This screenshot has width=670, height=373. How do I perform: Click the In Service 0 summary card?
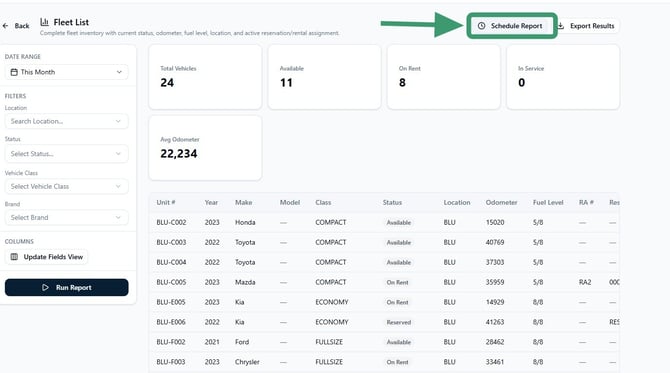point(563,77)
